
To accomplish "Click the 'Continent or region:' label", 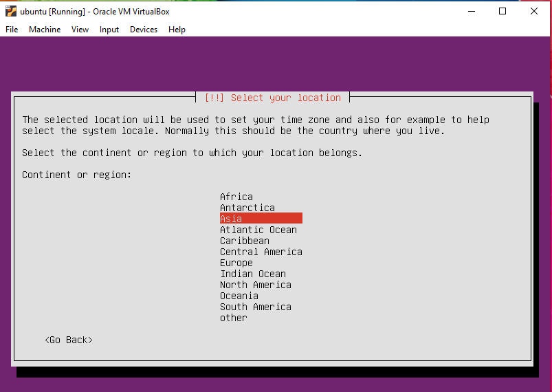I will 76,175.
